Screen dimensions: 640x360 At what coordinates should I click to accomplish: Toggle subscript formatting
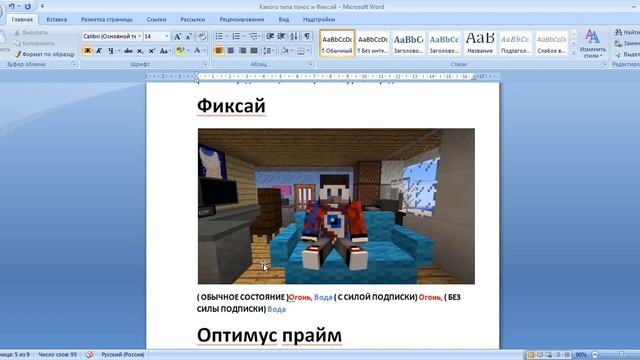(140, 51)
